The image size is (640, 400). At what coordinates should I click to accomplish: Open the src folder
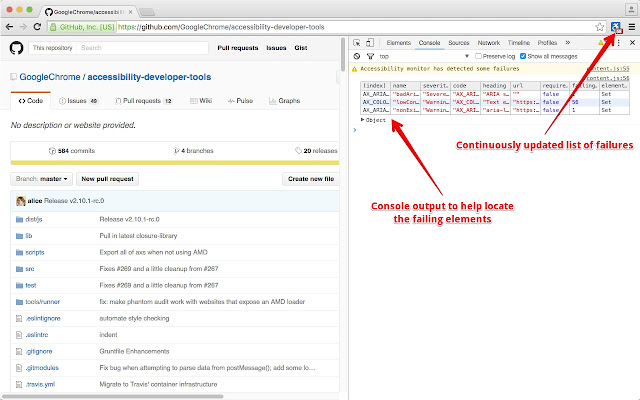[x=30, y=269]
